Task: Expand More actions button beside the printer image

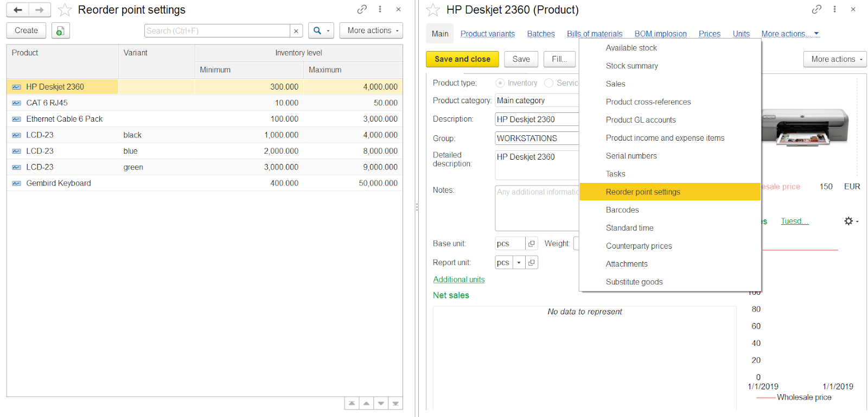Action: [x=835, y=59]
